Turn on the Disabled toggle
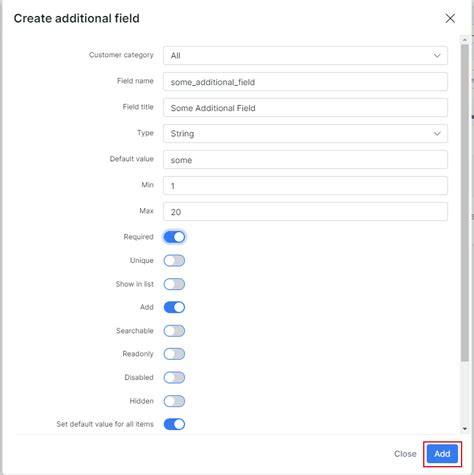 pos(174,377)
